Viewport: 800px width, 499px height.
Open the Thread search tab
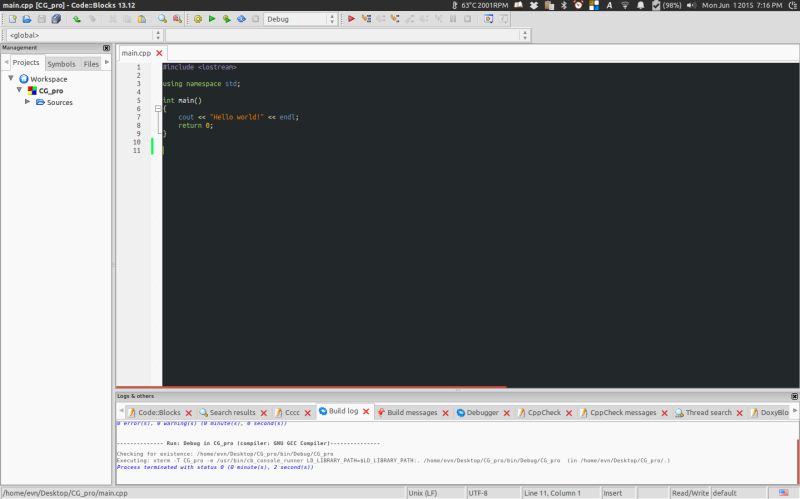[708, 412]
